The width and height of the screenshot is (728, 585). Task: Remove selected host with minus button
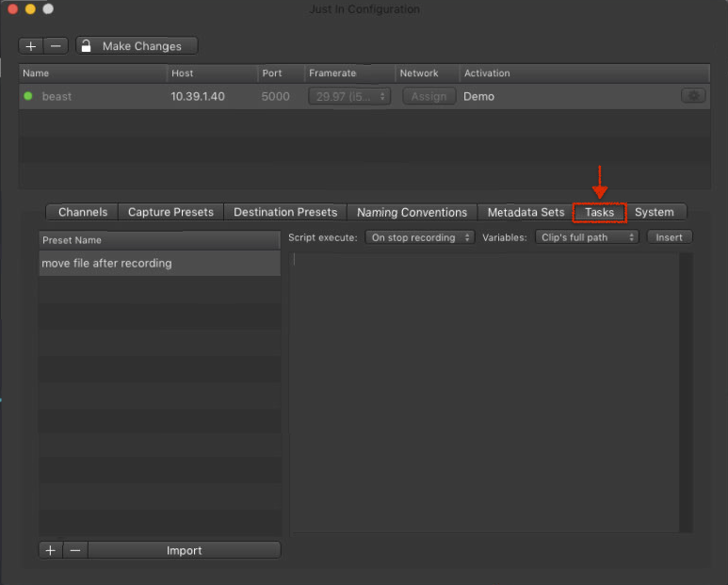pyautogui.click(x=56, y=46)
